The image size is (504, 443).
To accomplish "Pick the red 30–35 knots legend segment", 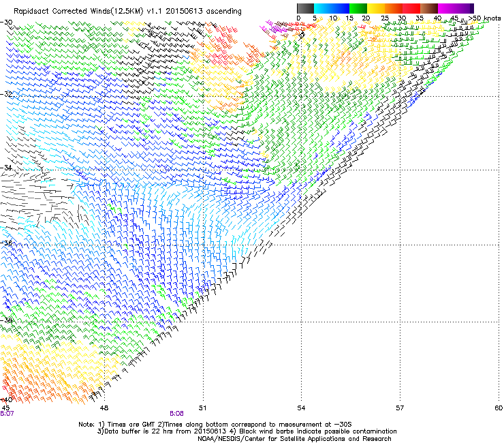I will (411, 8).
